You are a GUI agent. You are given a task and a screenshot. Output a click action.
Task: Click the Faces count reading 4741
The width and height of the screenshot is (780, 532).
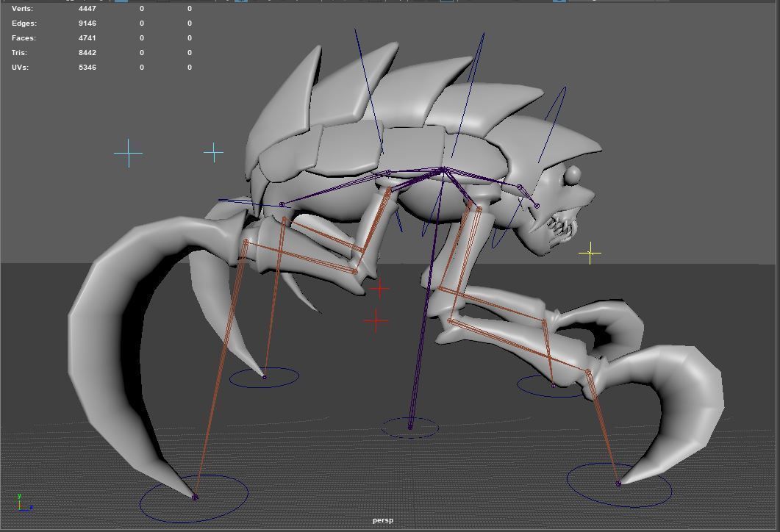click(87, 37)
